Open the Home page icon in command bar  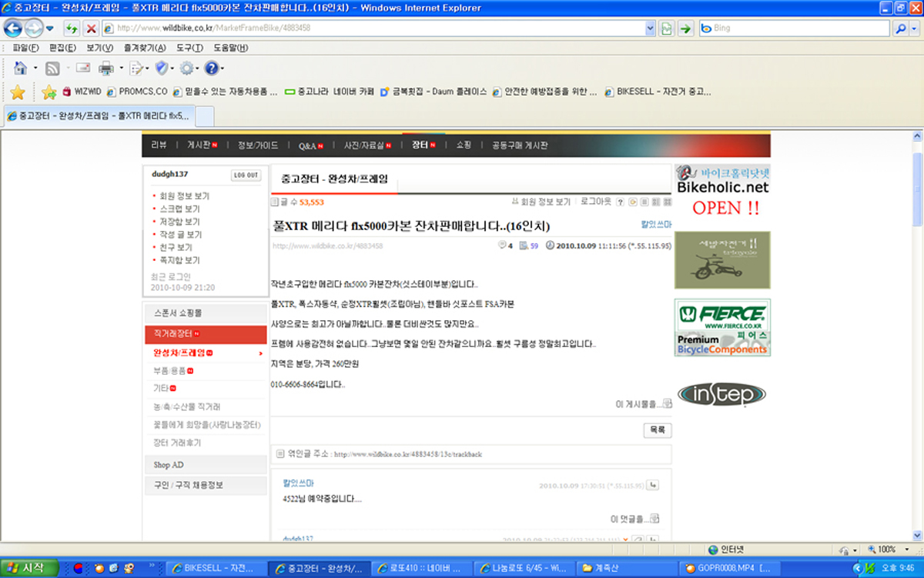pyautogui.click(x=21, y=68)
